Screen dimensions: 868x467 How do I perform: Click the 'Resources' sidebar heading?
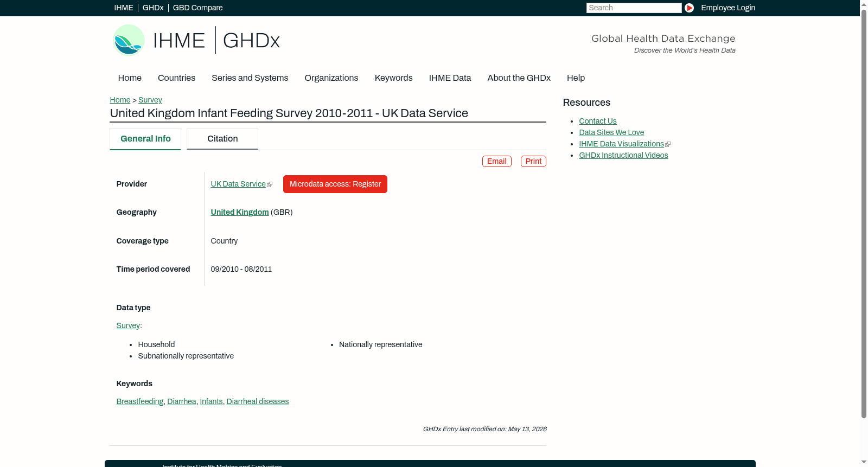[586, 103]
